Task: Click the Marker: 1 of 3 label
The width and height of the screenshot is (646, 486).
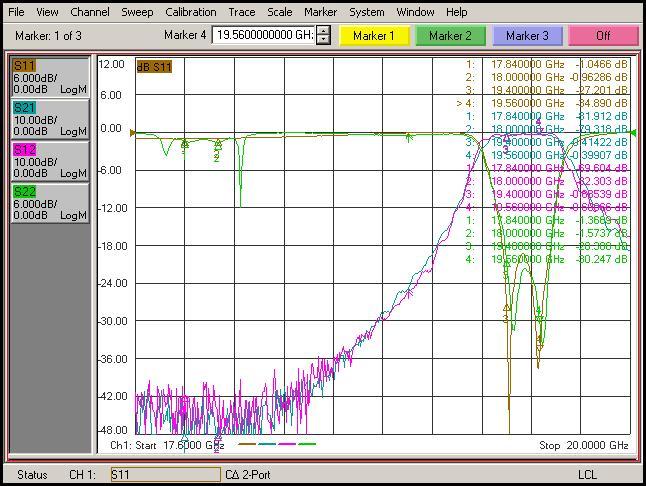Action: (48, 36)
